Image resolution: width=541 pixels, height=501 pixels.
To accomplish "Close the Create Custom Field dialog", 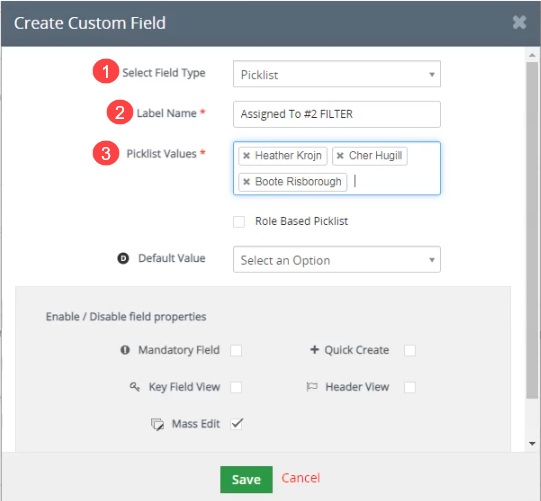I will point(519,22).
